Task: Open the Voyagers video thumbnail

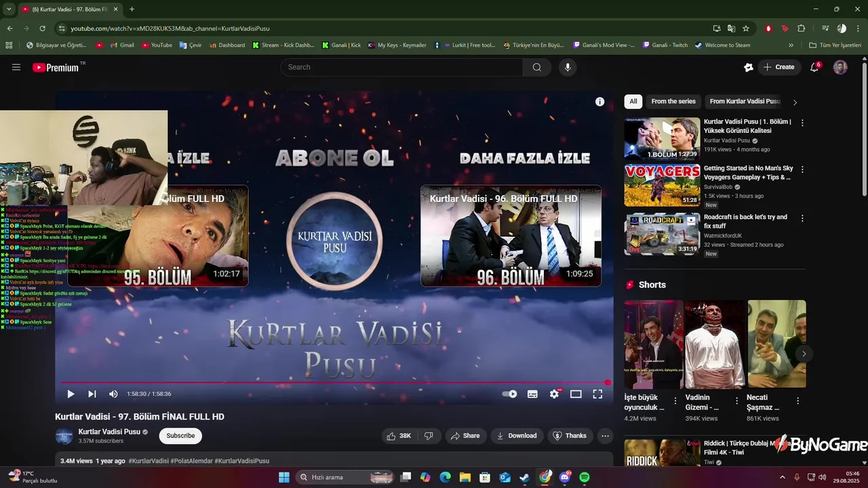Action: (x=662, y=185)
